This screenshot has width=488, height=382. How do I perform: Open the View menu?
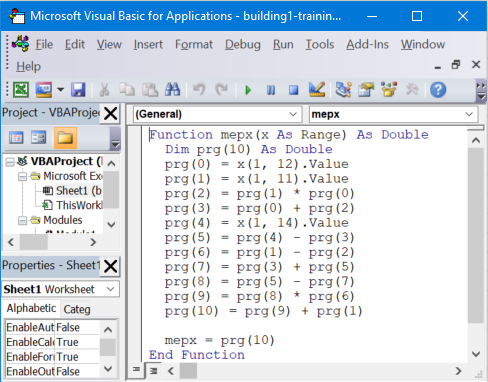[109, 44]
